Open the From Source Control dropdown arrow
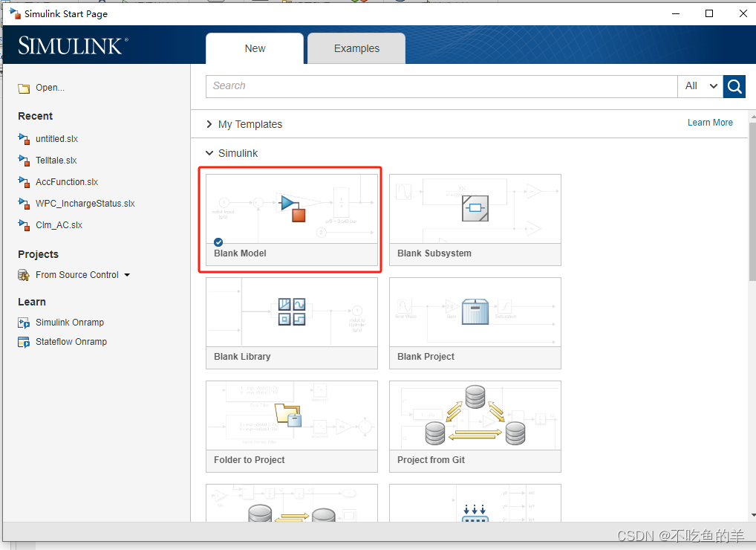The image size is (756, 550). click(x=127, y=275)
